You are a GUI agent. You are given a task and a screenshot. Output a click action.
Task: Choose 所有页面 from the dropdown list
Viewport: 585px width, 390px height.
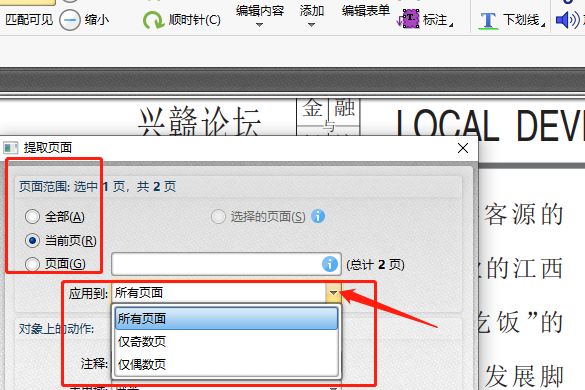[226, 318]
